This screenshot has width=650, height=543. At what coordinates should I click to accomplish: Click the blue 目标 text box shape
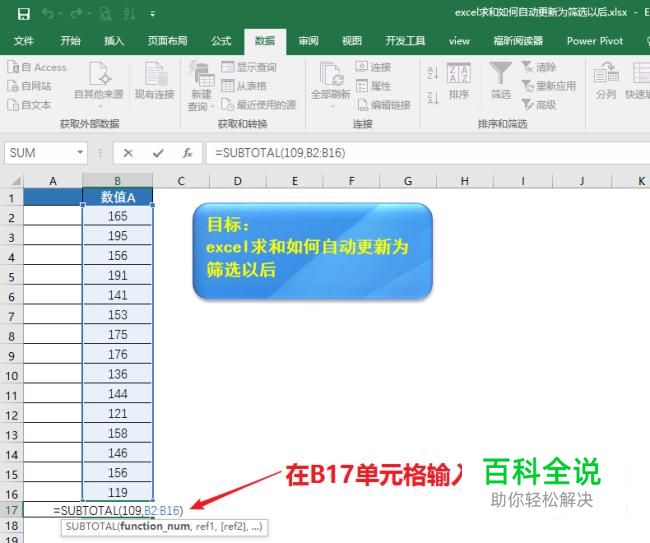[313, 251]
